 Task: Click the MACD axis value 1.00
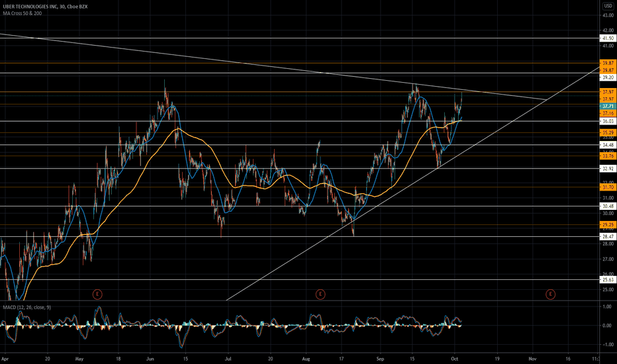pos(607,306)
